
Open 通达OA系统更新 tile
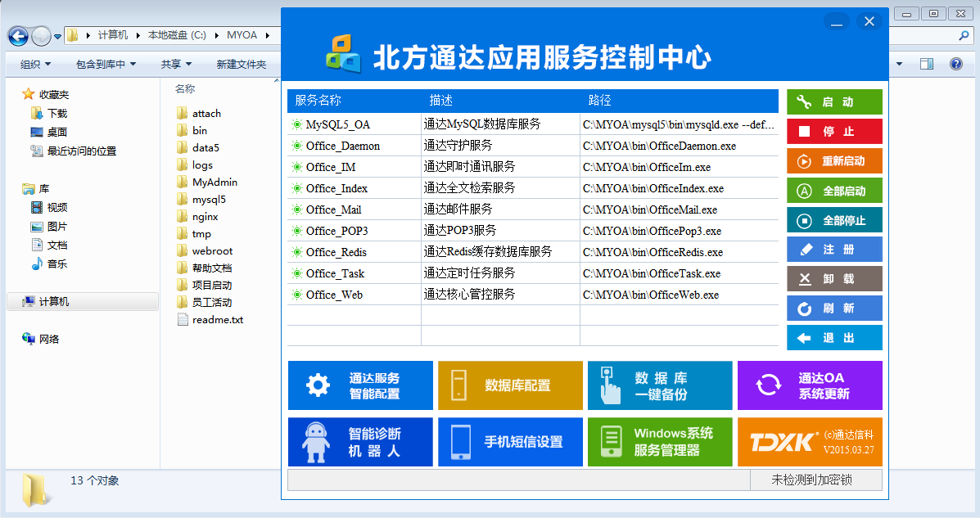point(810,385)
